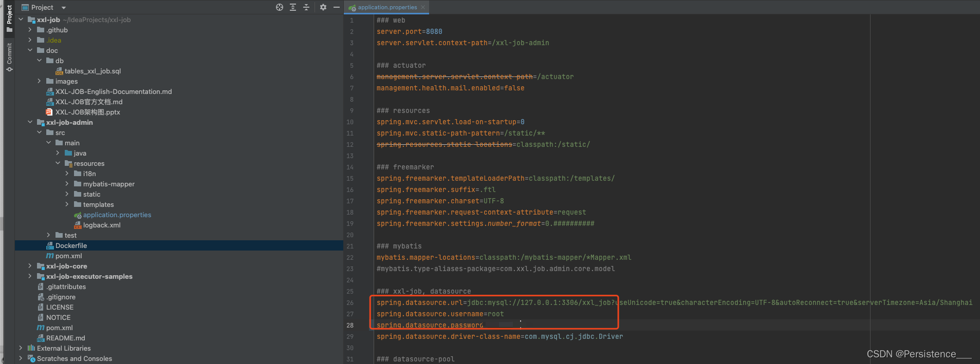
Task: Select README.md file
Action: (66, 338)
